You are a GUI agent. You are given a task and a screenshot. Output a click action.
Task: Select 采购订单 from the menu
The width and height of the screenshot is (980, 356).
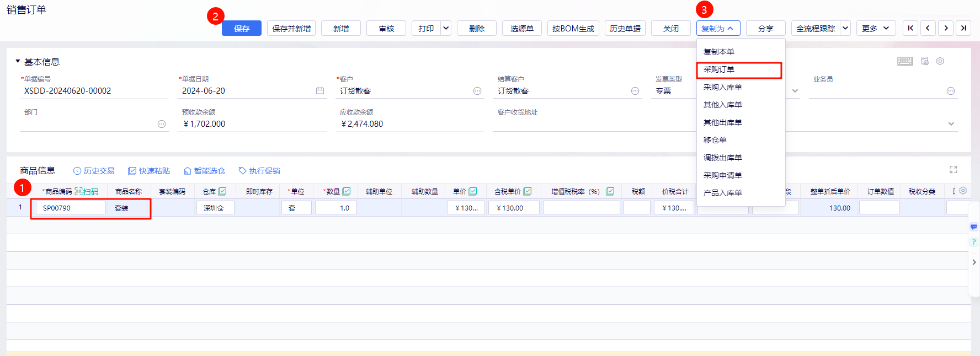pyautogui.click(x=741, y=69)
